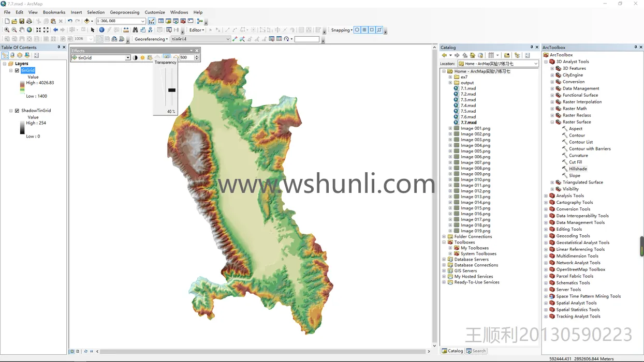Screen dimensions: 644x362
Task: Open the Effects layer dropdown showing tinGrid
Action: (x=128, y=58)
